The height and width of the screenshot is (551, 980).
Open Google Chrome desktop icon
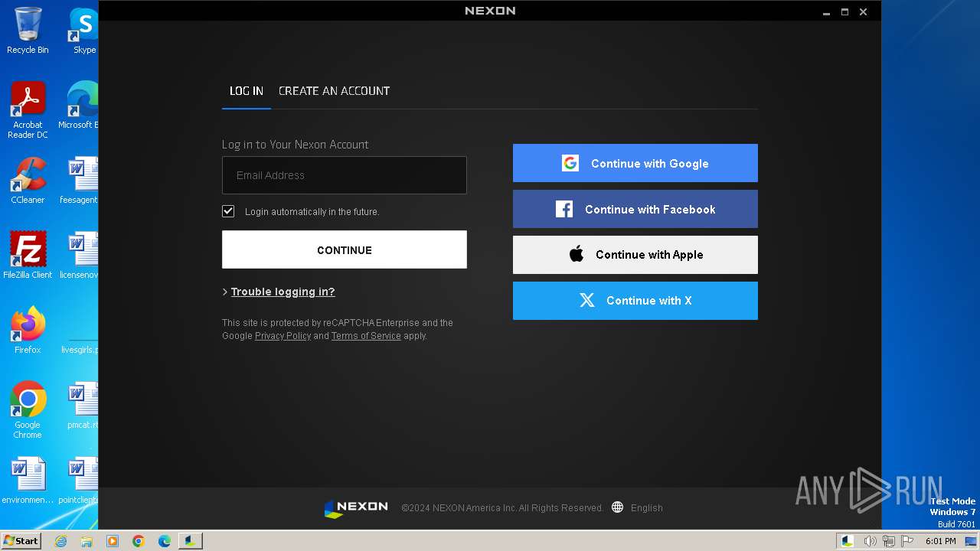point(28,410)
